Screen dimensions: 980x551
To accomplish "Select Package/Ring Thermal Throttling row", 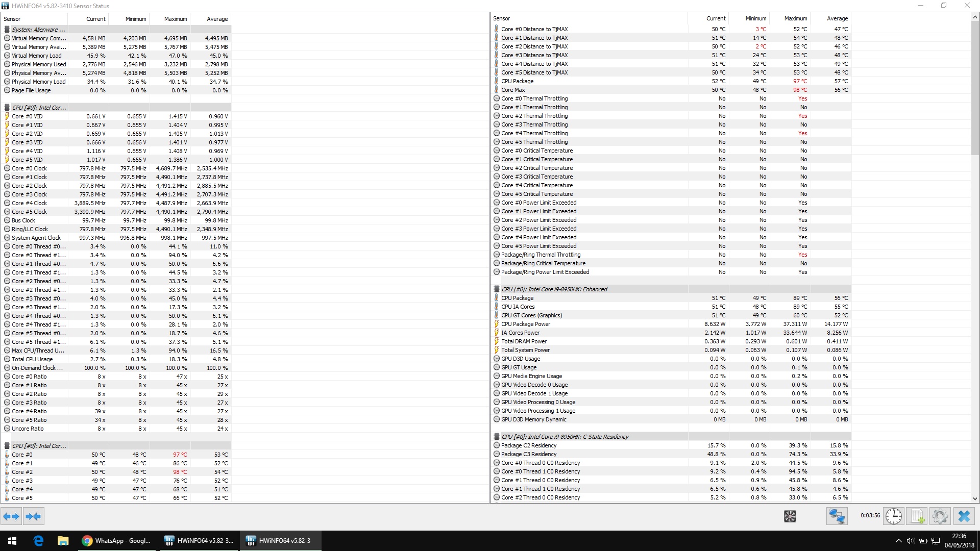I will [671, 255].
